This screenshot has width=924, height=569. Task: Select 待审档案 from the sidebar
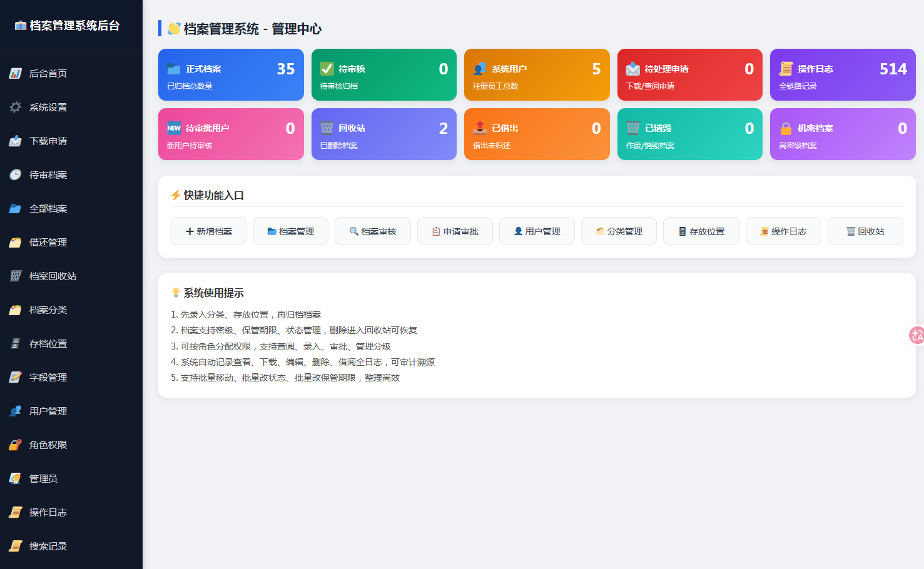tap(71, 174)
